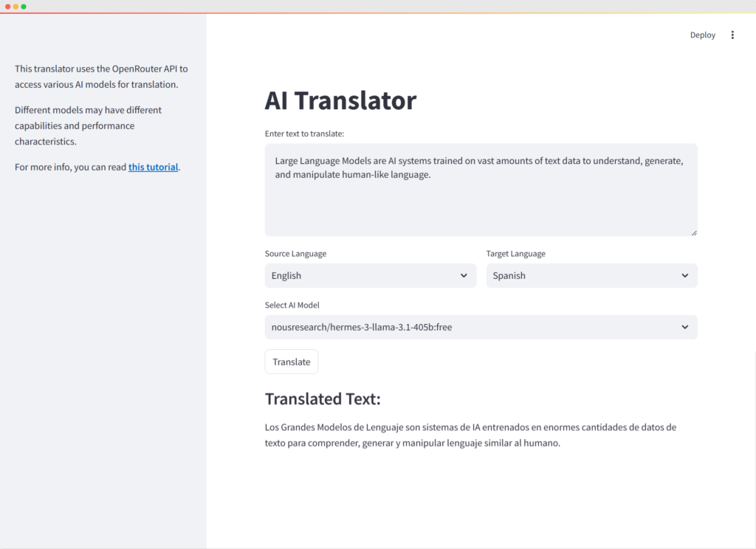Click the textarea resize handle

point(693,232)
